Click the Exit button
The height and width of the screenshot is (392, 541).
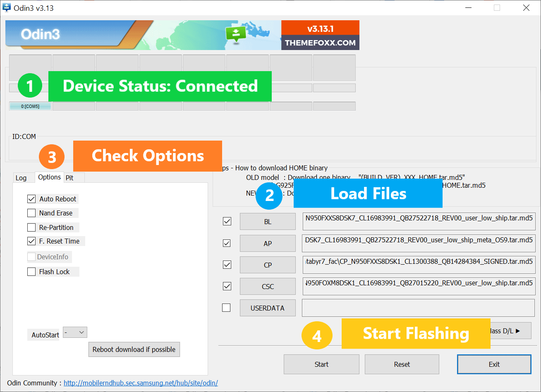[x=494, y=364]
